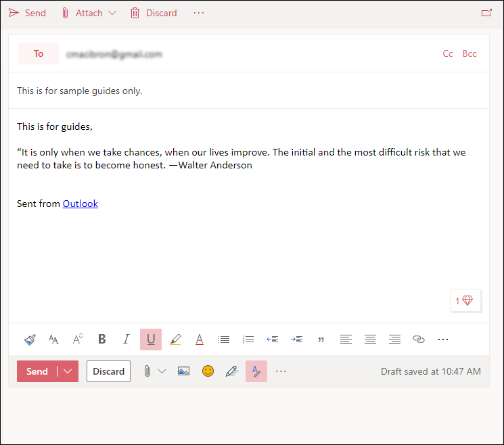504x445 pixels.
Task: Insert pictures inline with the image icon
Action: (x=183, y=371)
